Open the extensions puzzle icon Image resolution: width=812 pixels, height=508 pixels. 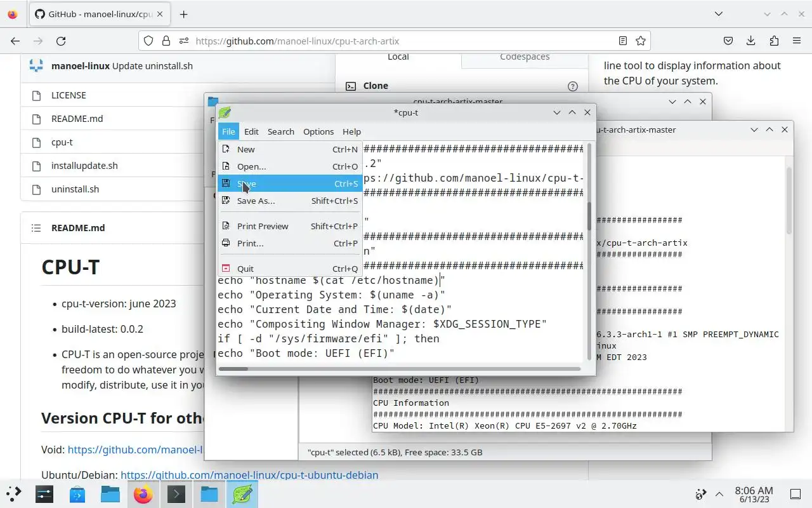774,41
